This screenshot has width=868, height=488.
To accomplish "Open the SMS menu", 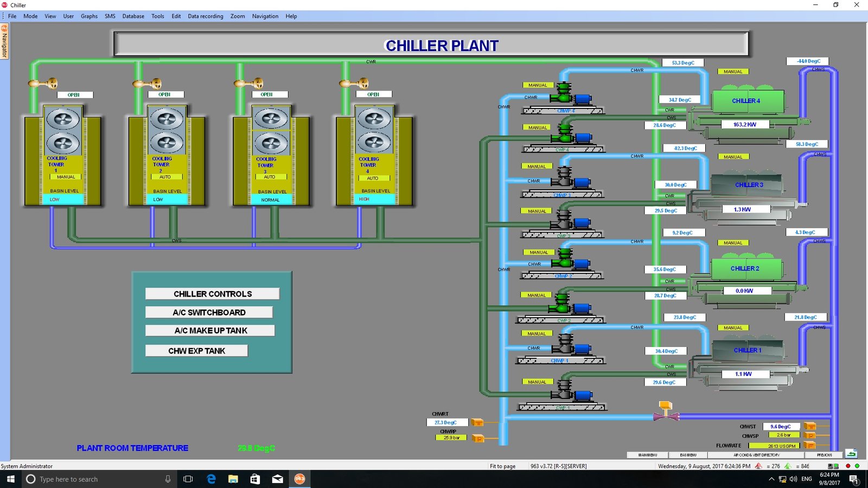I will click(110, 16).
